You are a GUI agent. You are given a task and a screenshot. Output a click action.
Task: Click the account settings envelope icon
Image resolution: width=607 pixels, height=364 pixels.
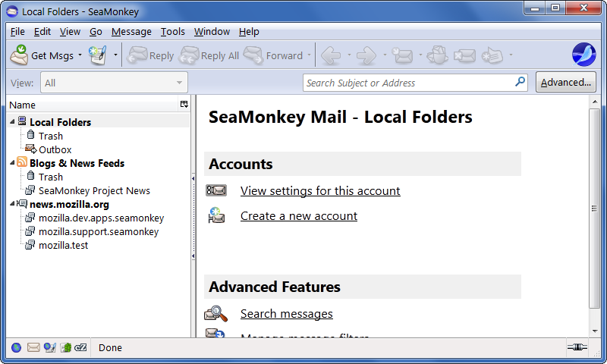click(216, 190)
